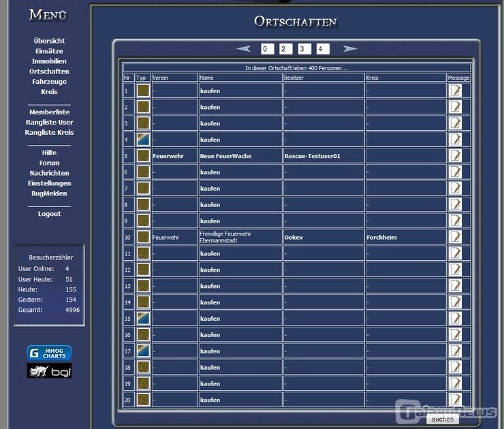Click the message icon in row 4
This screenshot has height=429, width=504.
[455, 140]
